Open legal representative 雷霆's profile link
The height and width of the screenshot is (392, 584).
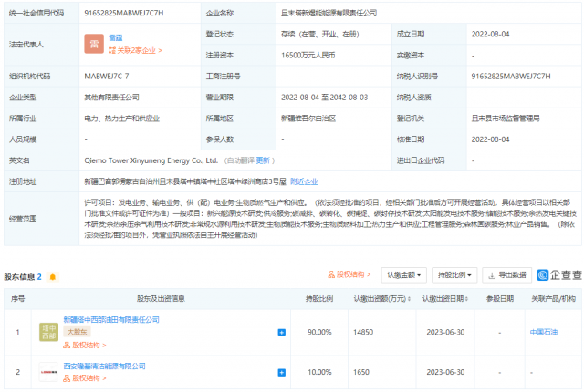click(117, 37)
